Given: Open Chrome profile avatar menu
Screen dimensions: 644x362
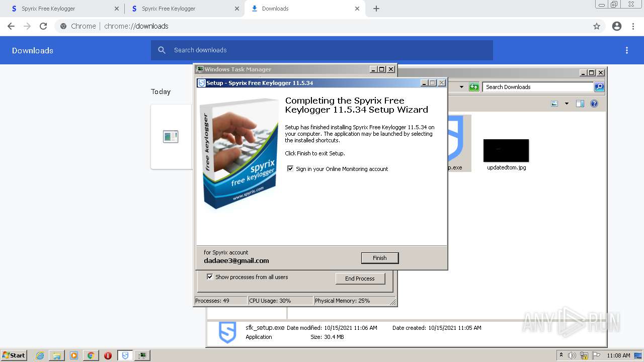Looking at the screenshot, I should [x=617, y=26].
